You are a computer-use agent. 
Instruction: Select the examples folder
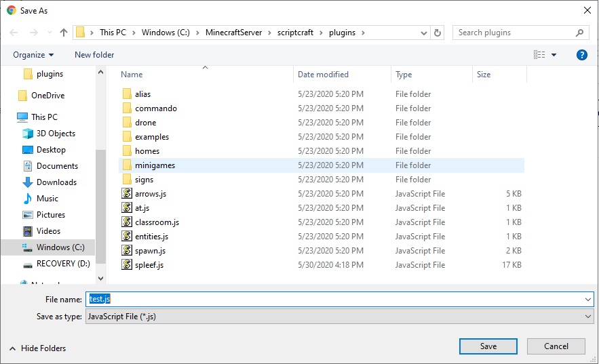[152, 137]
